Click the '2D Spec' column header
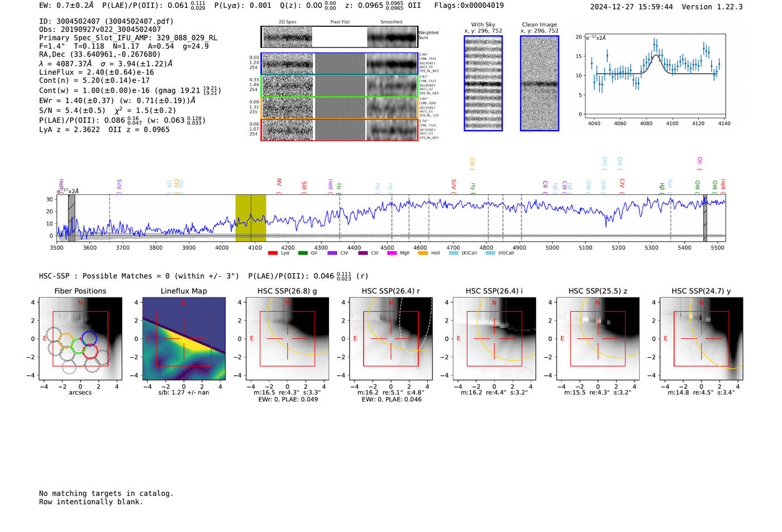Screen dimensions: 782x532 [288, 22]
